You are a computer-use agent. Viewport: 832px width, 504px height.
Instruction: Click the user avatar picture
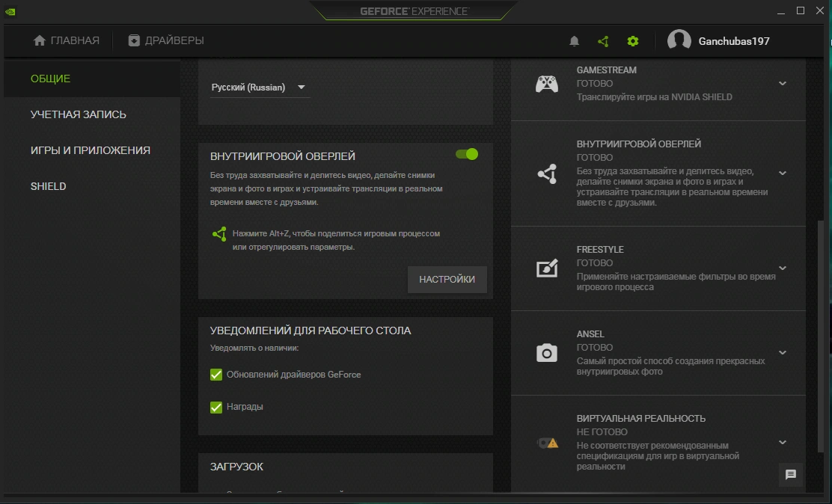(x=679, y=40)
